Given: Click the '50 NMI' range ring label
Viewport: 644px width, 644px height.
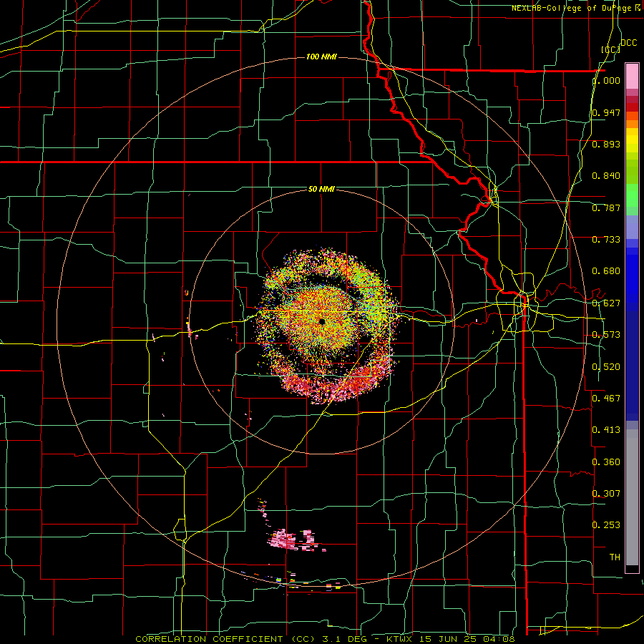Looking at the screenshot, I should coord(321,189).
